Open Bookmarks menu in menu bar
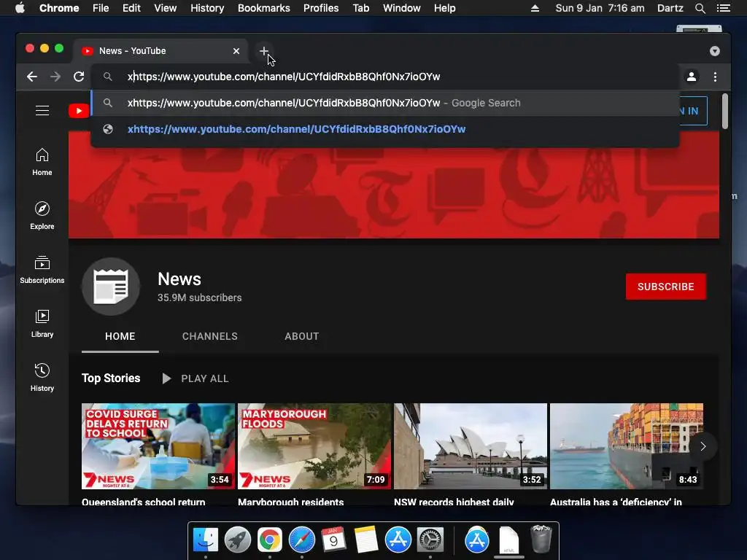The width and height of the screenshot is (747, 560). pos(264,8)
